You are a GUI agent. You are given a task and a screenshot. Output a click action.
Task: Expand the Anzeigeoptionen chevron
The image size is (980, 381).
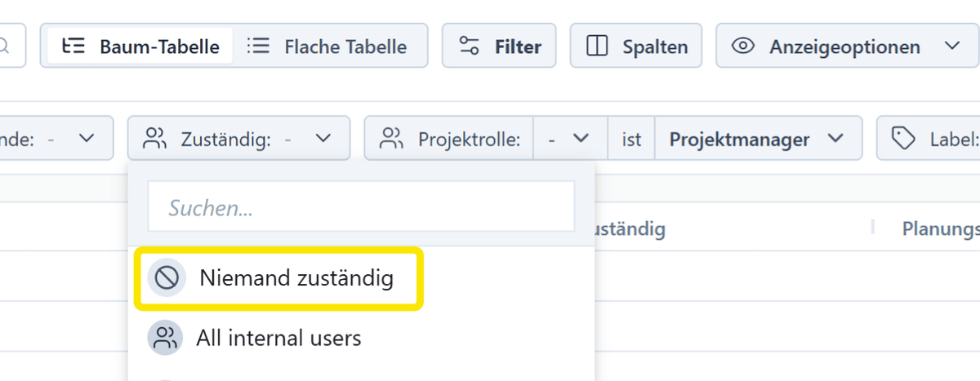point(951,46)
